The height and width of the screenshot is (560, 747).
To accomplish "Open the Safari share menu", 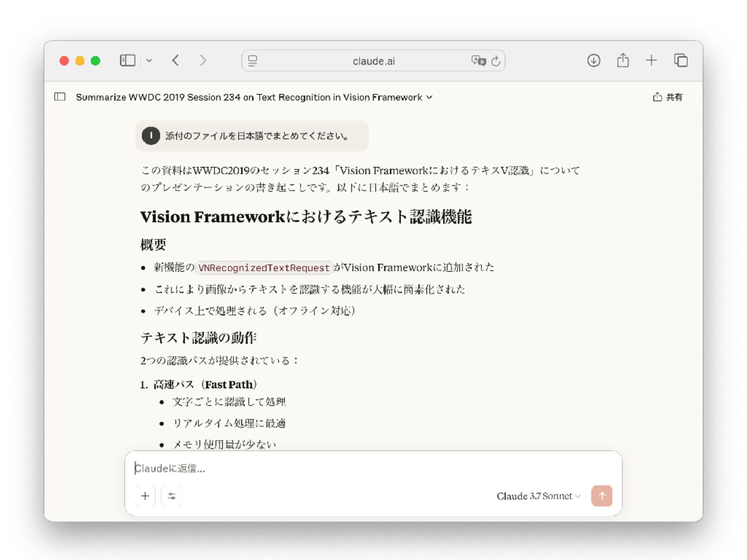I will (x=622, y=60).
